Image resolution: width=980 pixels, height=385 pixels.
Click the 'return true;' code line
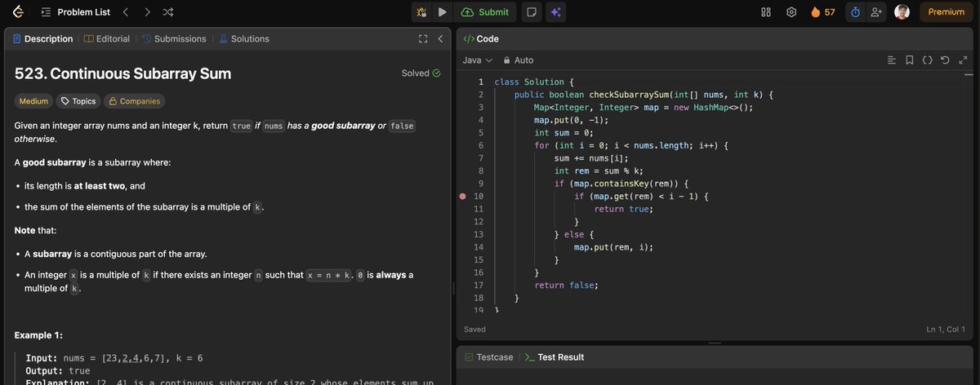point(623,210)
